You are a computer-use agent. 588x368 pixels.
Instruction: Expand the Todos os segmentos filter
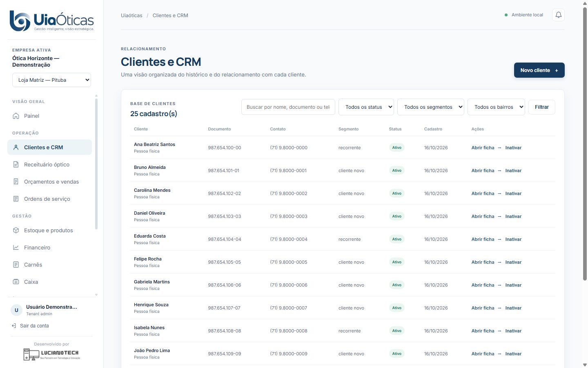tap(431, 107)
